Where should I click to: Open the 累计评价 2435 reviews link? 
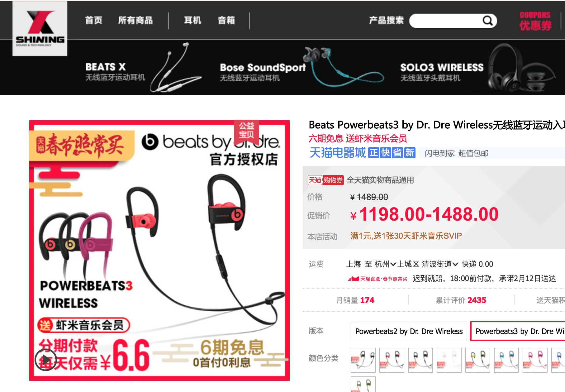click(461, 300)
